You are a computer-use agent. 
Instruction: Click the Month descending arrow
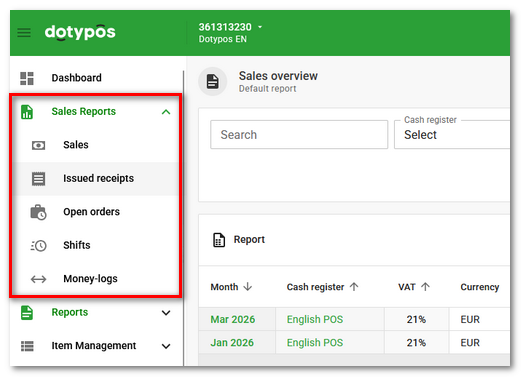[248, 287]
